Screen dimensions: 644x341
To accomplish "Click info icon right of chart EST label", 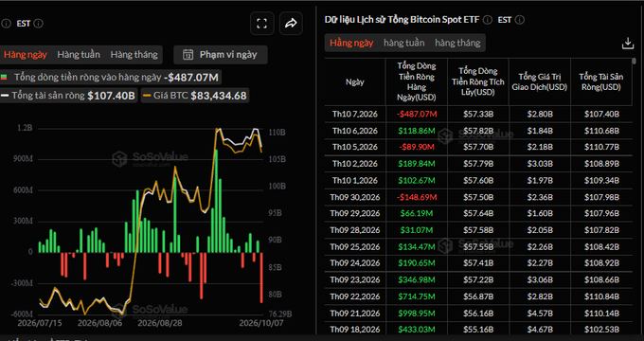I will pyautogui.click(x=38, y=24).
